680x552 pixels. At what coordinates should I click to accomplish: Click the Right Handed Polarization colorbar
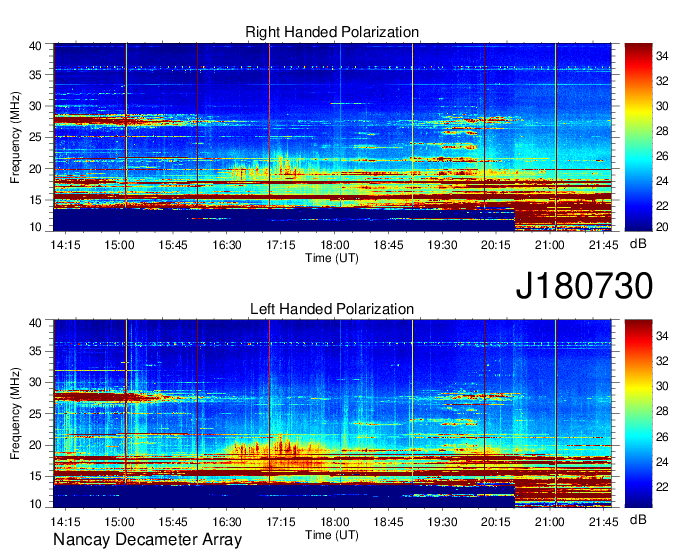pyautogui.click(x=638, y=137)
